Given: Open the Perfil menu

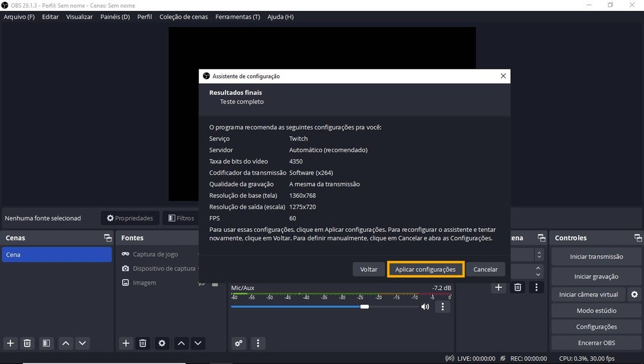Looking at the screenshot, I should 144,17.
